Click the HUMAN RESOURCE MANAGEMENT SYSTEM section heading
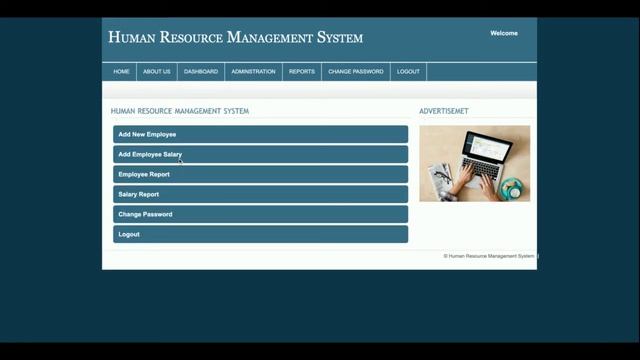This screenshot has height=360, width=640. [x=180, y=111]
